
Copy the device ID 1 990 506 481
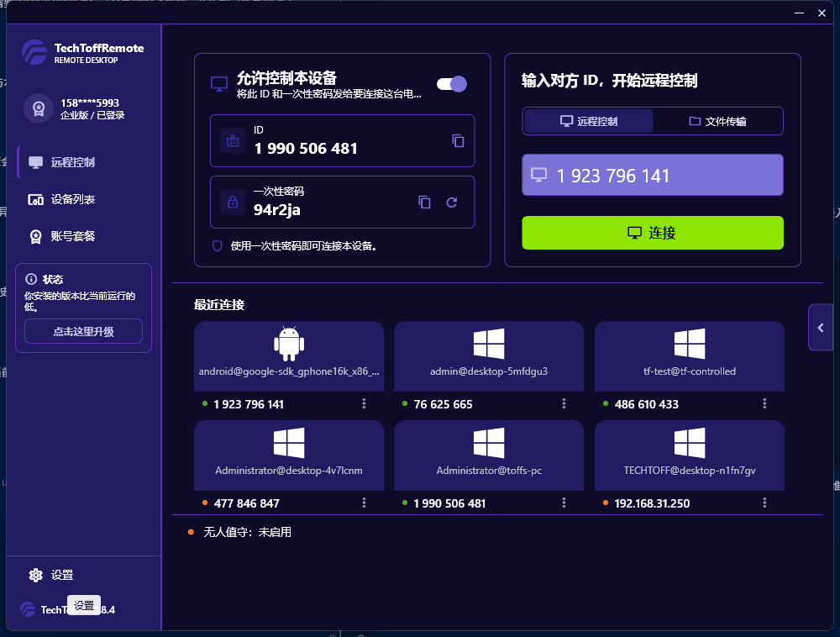click(x=458, y=141)
